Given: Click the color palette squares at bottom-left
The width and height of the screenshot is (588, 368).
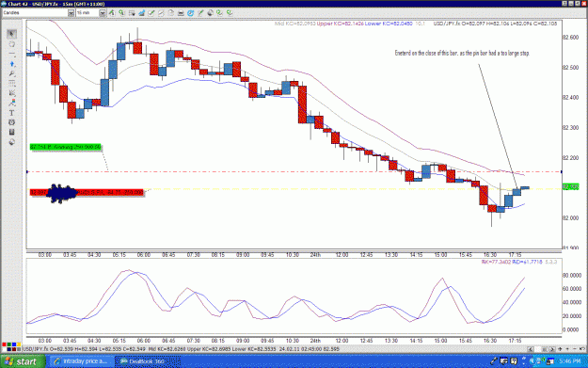Looking at the screenshot, I should click(x=11, y=346).
